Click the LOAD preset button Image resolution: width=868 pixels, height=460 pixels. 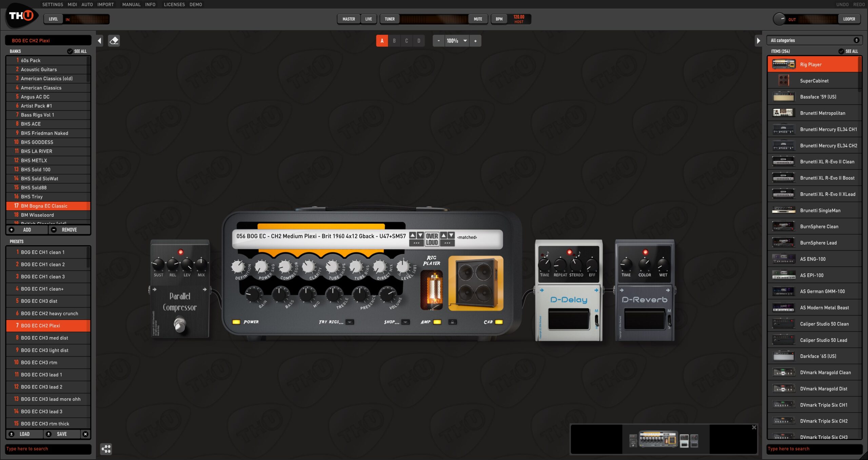24,434
